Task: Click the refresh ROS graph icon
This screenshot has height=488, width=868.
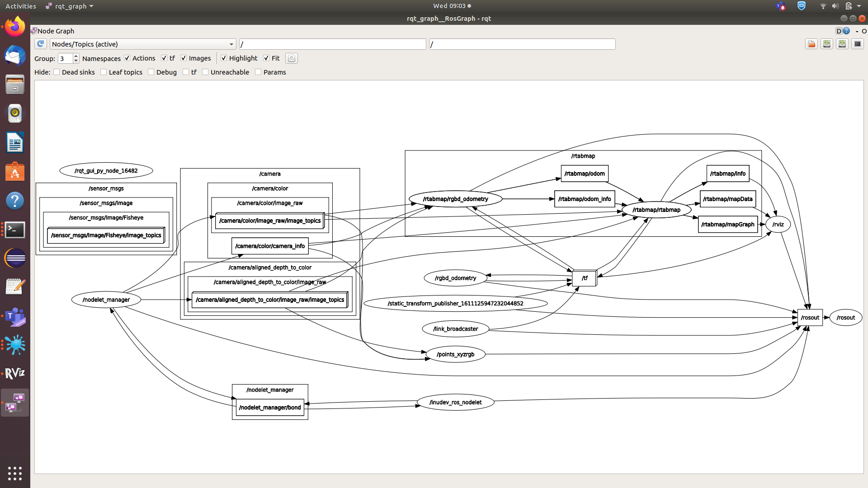Action: coord(41,44)
